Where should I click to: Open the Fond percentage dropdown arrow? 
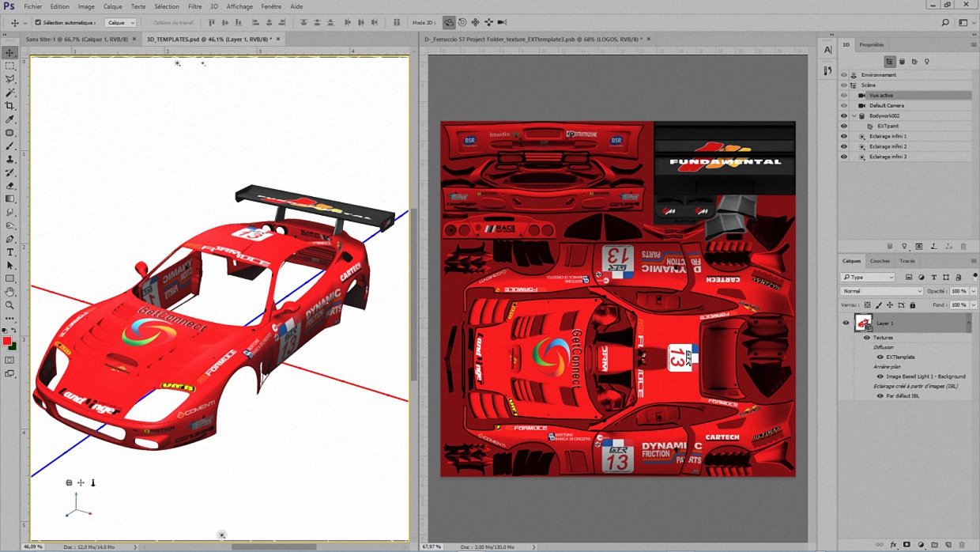click(972, 304)
